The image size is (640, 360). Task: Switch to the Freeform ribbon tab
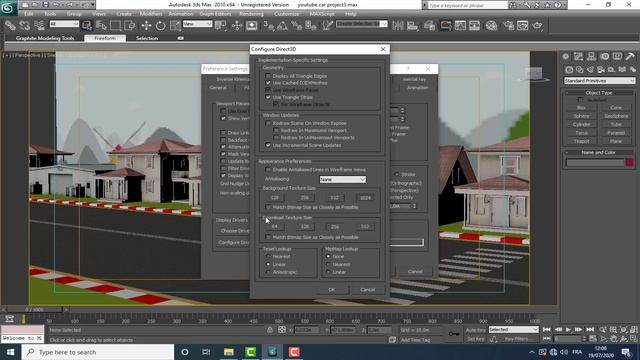point(105,38)
